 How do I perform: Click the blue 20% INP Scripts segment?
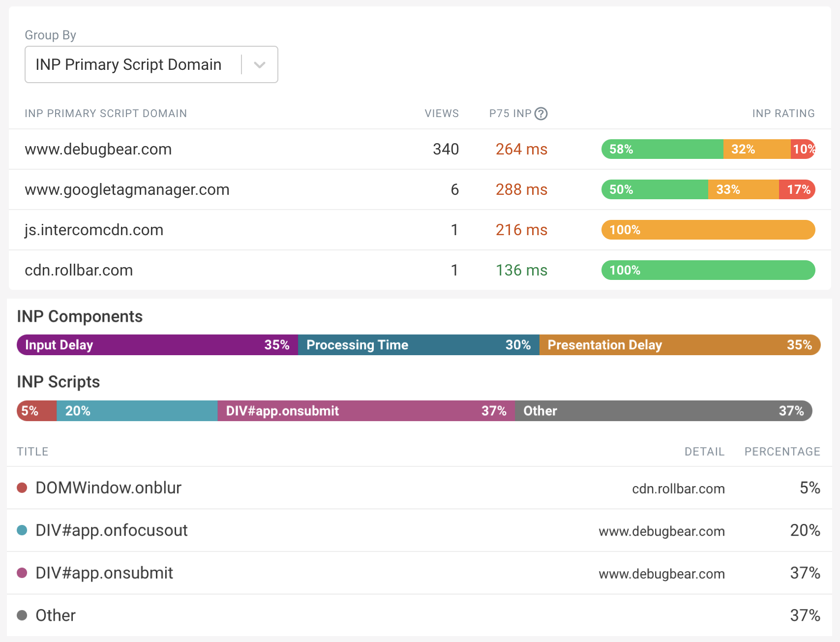(137, 411)
